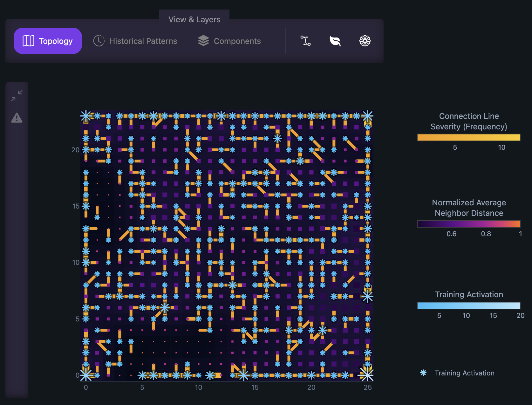
Task: Click the large activation marker at bottom-left corner of map
Action: coord(86,375)
